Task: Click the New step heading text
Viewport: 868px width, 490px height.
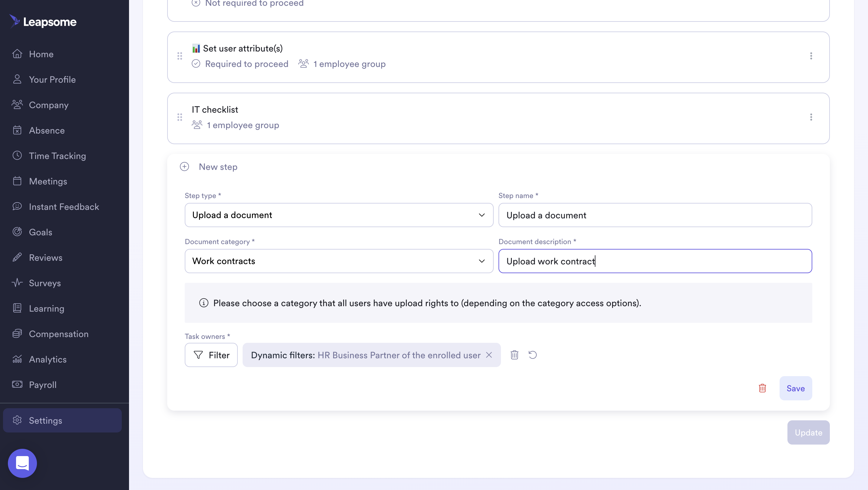Action: (x=218, y=167)
